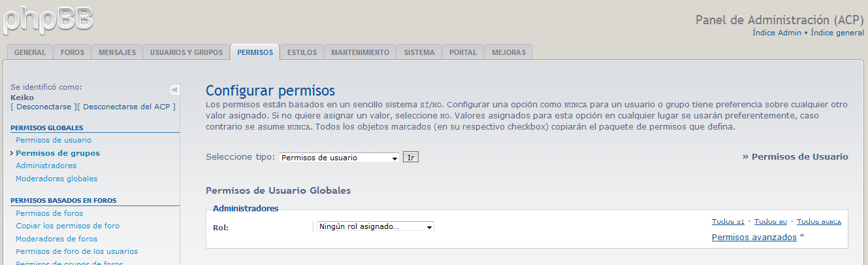
Task: Click the Desconectarse link
Action: coord(44,106)
